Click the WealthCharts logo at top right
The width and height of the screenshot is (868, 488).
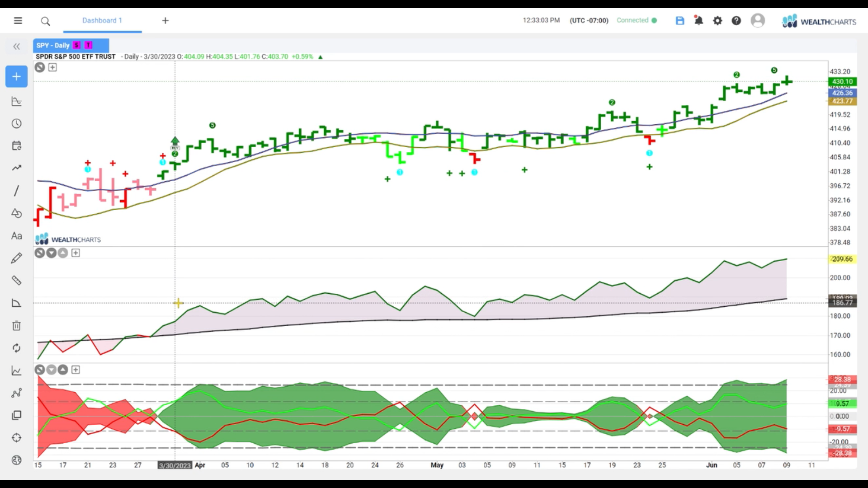819,21
